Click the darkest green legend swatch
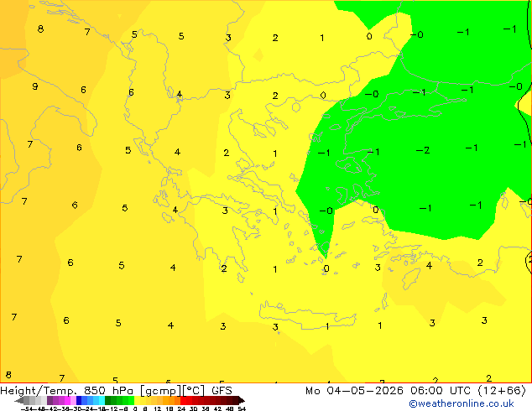The height and width of the screenshot is (411, 532). (108, 400)
